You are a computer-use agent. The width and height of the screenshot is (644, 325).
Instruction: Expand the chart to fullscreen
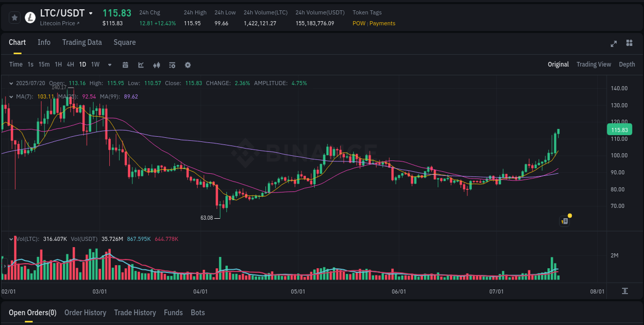(x=613, y=44)
